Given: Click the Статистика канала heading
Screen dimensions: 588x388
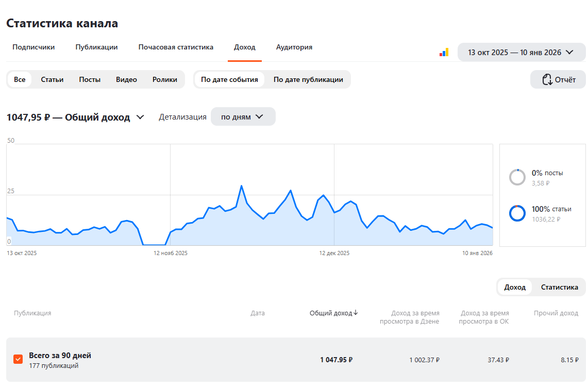Looking at the screenshot, I should tap(62, 23).
